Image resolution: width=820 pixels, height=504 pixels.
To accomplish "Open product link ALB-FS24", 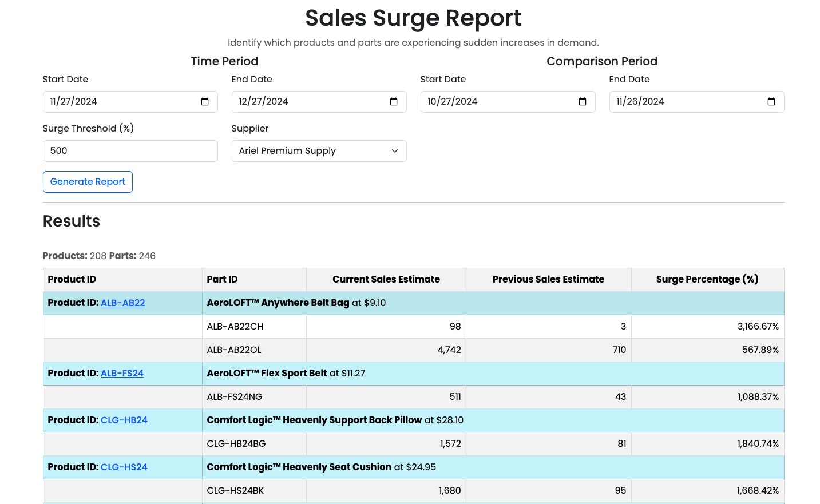I will tap(122, 374).
